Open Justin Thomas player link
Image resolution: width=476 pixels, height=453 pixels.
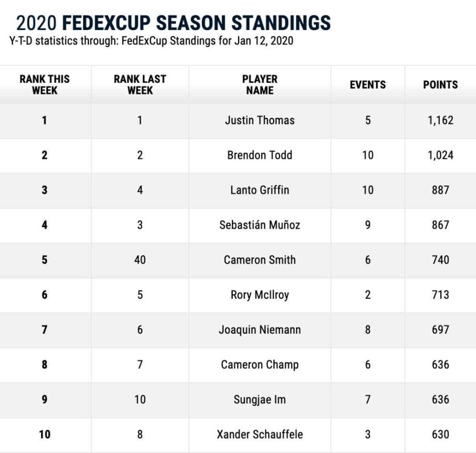pyautogui.click(x=260, y=120)
